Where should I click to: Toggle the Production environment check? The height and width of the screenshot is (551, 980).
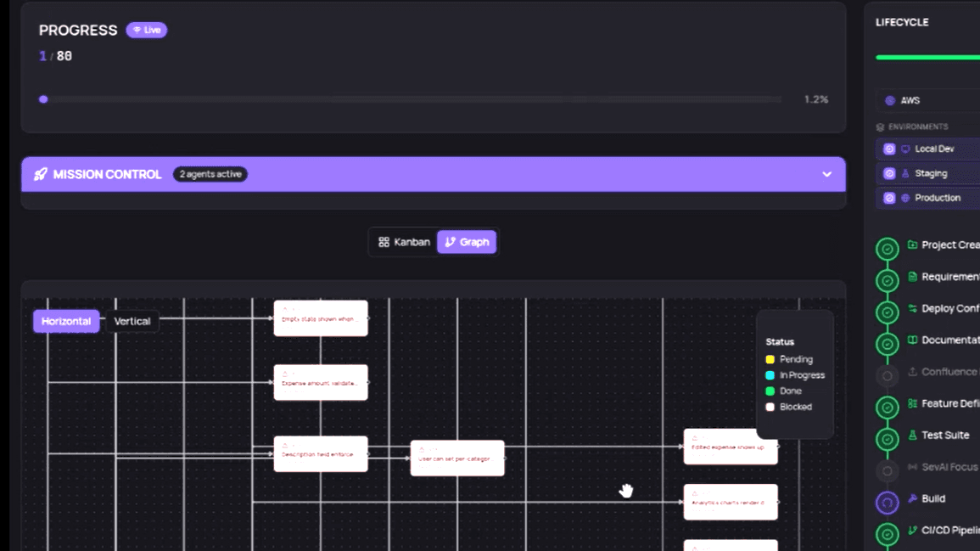point(889,199)
